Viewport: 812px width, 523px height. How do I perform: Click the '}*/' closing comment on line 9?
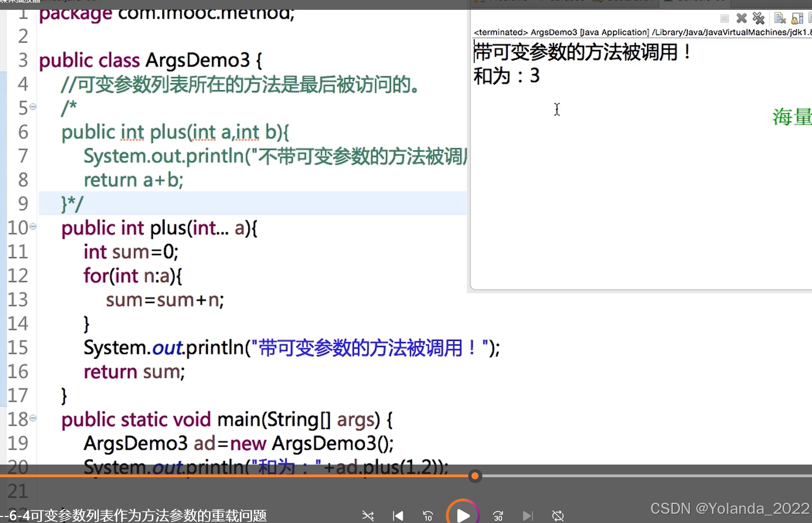tap(72, 204)
